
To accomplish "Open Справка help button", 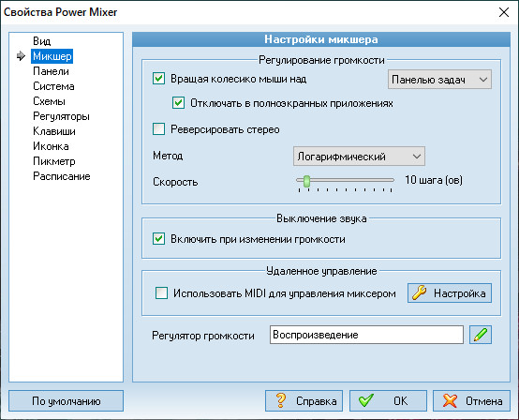I will pyautogui.click(x=304, y=401).
